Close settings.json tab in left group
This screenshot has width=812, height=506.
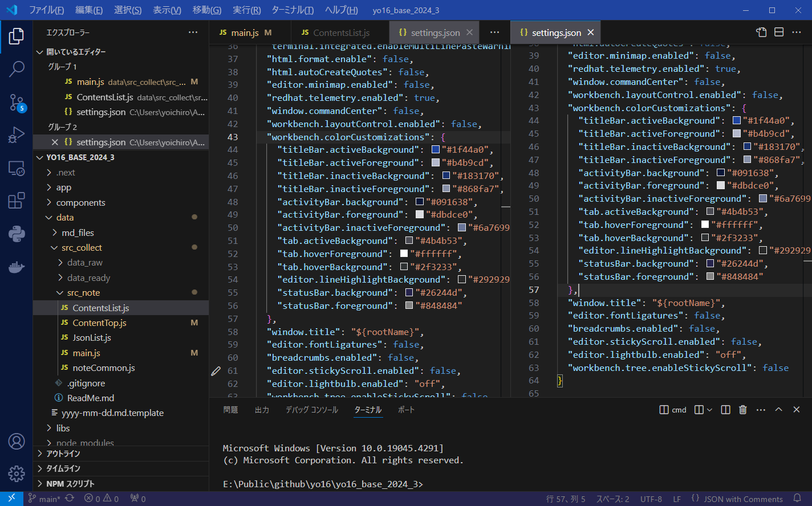coord(470,32)
